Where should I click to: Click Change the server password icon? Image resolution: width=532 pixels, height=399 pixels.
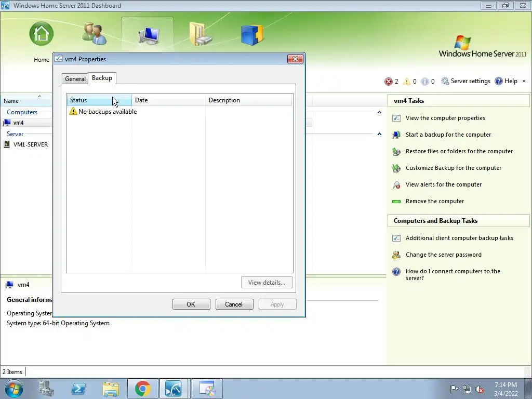(396, 255)
